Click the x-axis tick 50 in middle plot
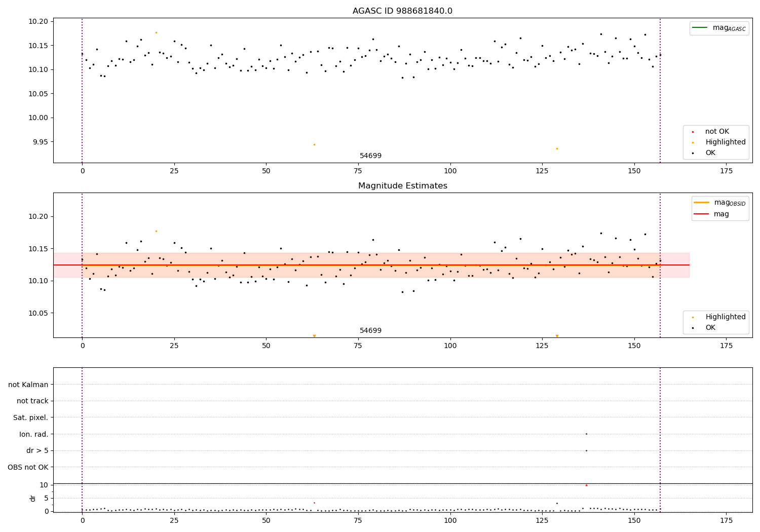The image size is (760, 532). coord(266,346)
